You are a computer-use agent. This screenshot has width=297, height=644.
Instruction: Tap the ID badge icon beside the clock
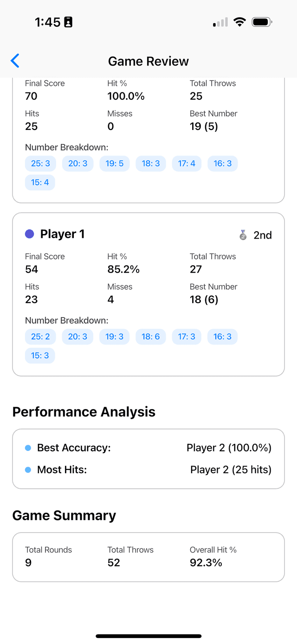click(68, 22)
